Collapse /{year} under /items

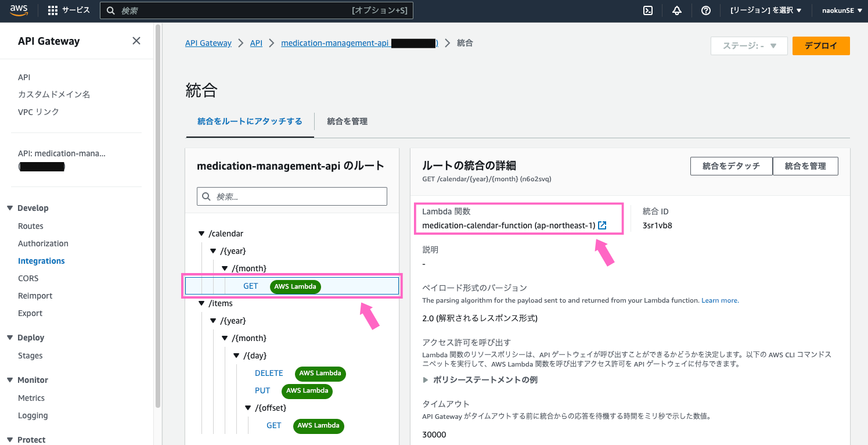point(213,321)
